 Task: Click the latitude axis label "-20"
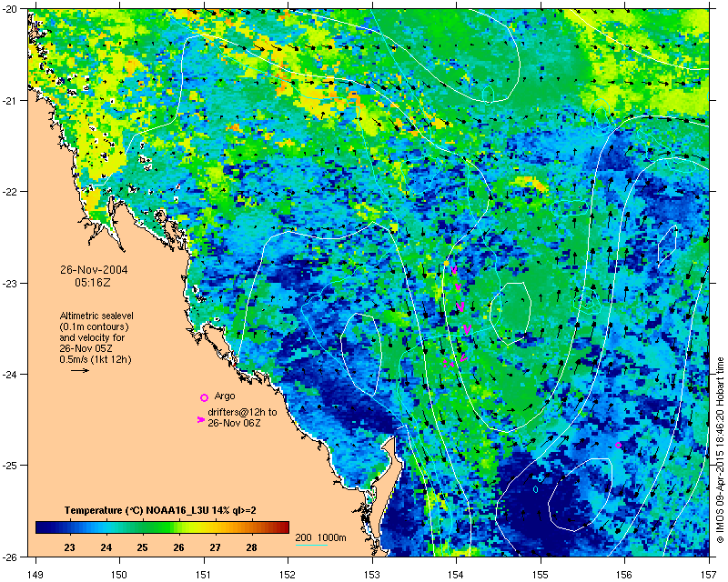pyautogui.click(x=9, y=10)
